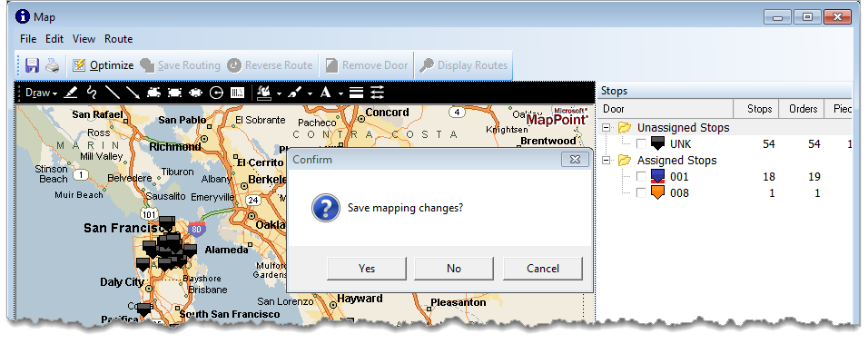Collapse the Unassigned Stops tree node

[607, 128]
